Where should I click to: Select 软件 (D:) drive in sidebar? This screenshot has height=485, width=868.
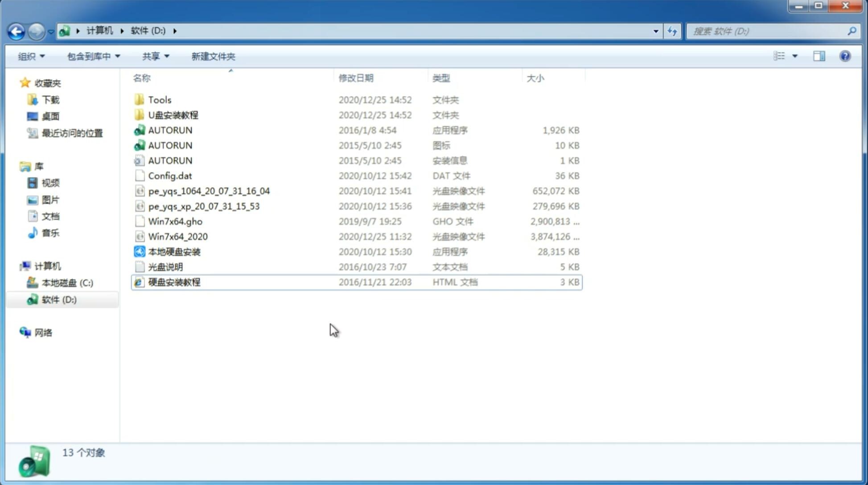coord(59,299)
